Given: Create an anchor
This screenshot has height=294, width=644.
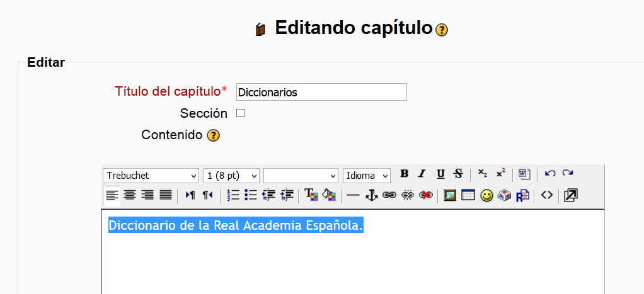Looking at the screenshot, I should 371,195.
